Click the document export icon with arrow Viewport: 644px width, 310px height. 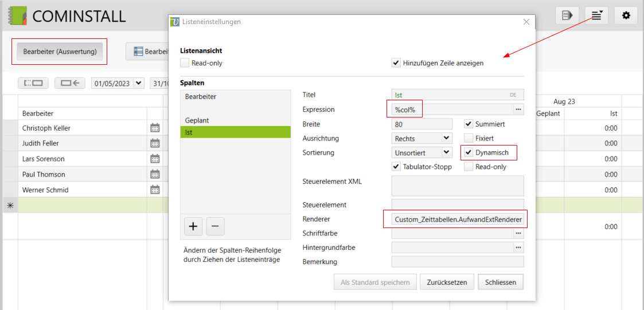click(x=567, y=15)
